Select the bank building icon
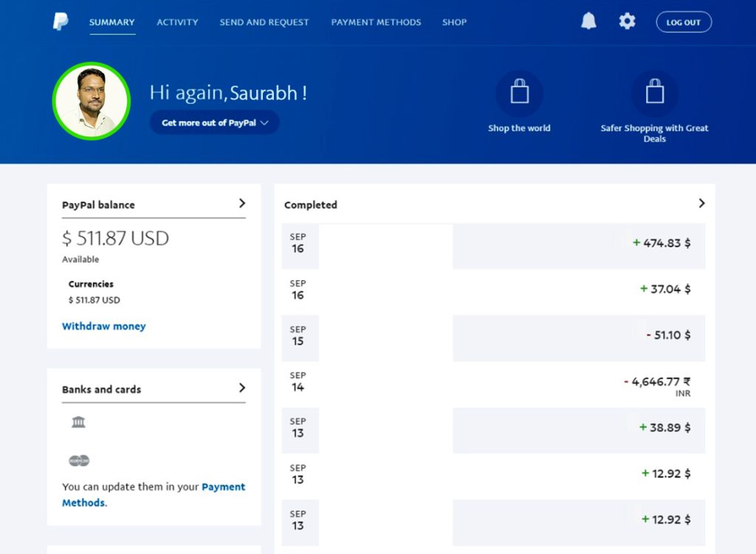Image resolution: width=756 pixels, height=554 pixels. pyautogui.click(x=79, y=422)
